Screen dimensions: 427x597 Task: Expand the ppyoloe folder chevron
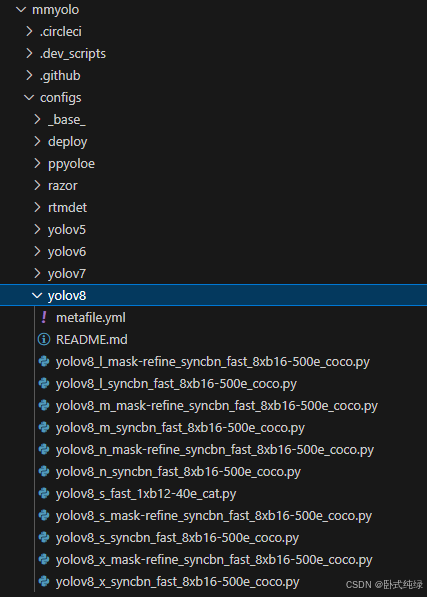(37, 163)
